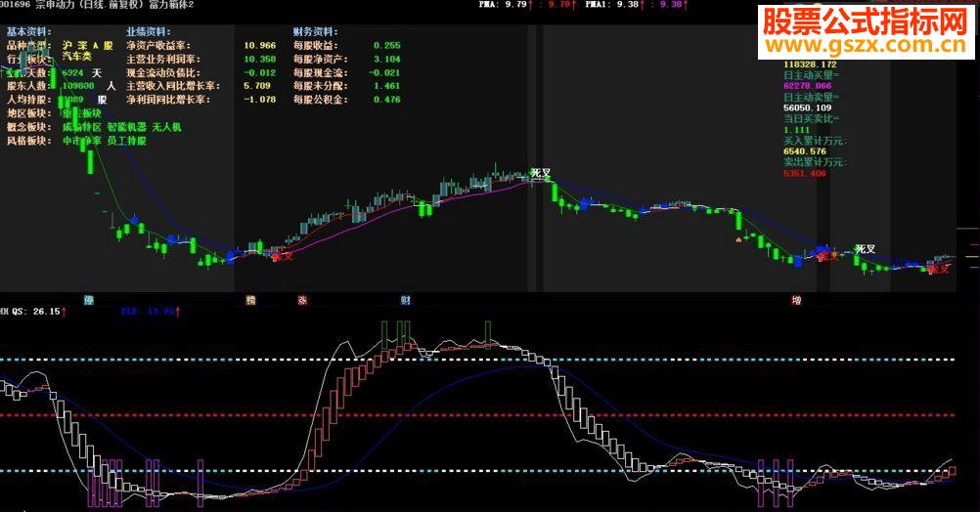The image size is (980, 512).
Task: Click the '卖出累计万元:' label
Action: coord(815,162)
